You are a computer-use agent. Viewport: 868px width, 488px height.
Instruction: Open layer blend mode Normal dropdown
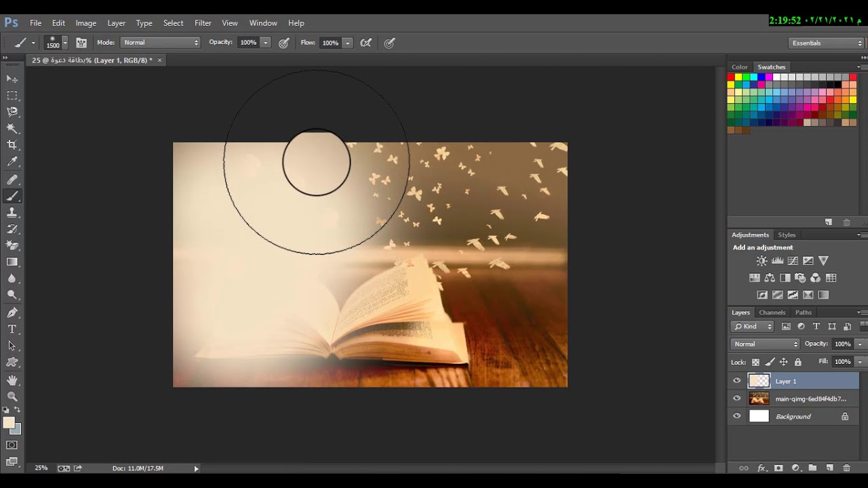[x=765, y=344]
